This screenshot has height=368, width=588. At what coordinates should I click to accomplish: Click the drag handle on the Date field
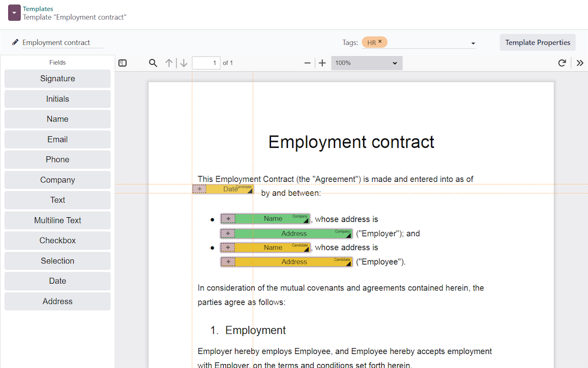[x=200, y=189]
